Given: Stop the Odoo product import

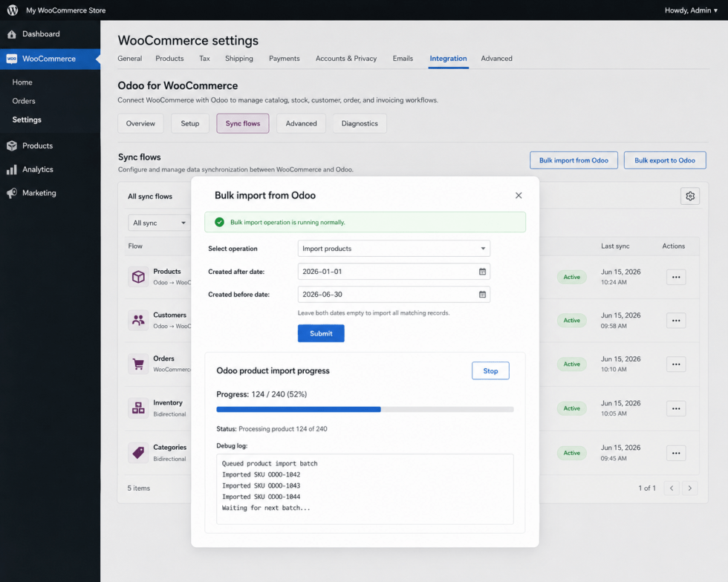Looking at the screenshot, I should 490,371.
